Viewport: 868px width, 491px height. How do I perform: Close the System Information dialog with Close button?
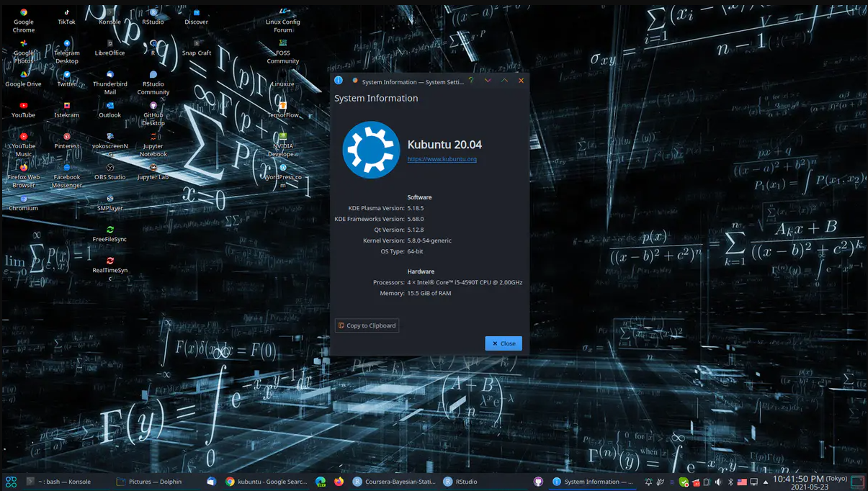(504, 343)
